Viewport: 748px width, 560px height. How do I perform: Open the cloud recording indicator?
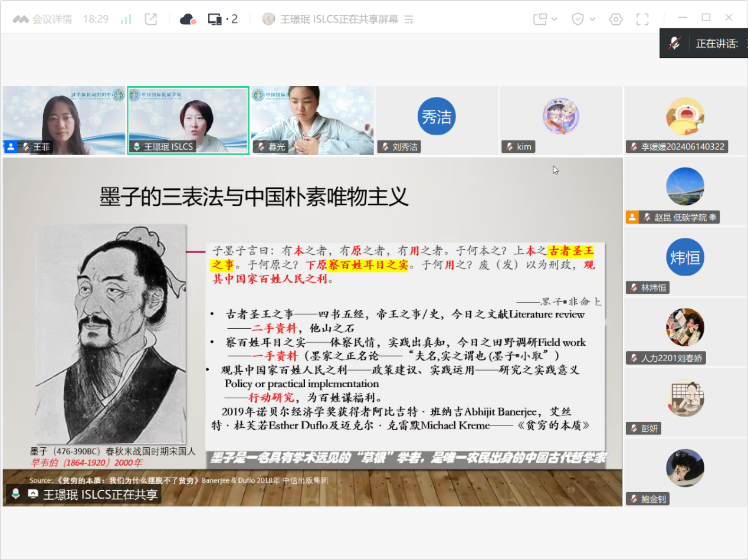click(x=188, y=19)
